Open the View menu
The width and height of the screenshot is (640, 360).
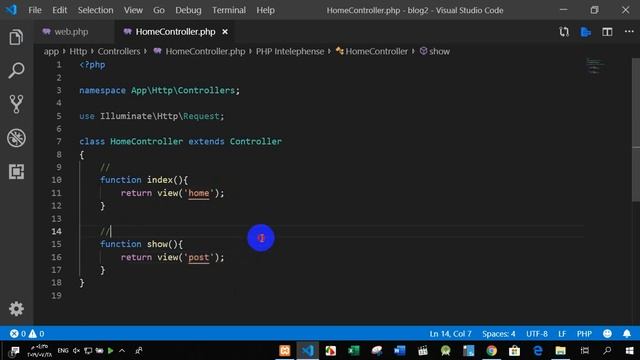[133, 10]
